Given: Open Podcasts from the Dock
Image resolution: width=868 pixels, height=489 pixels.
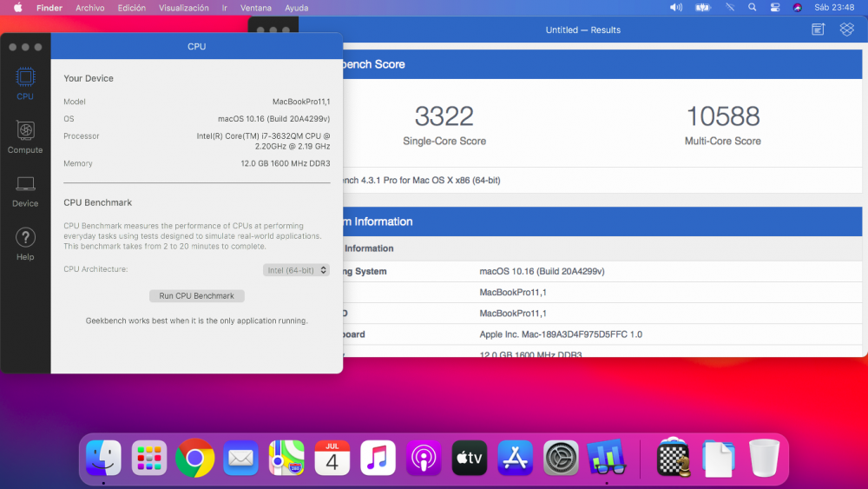Looking at the screenshot, I should pos(424,458).
